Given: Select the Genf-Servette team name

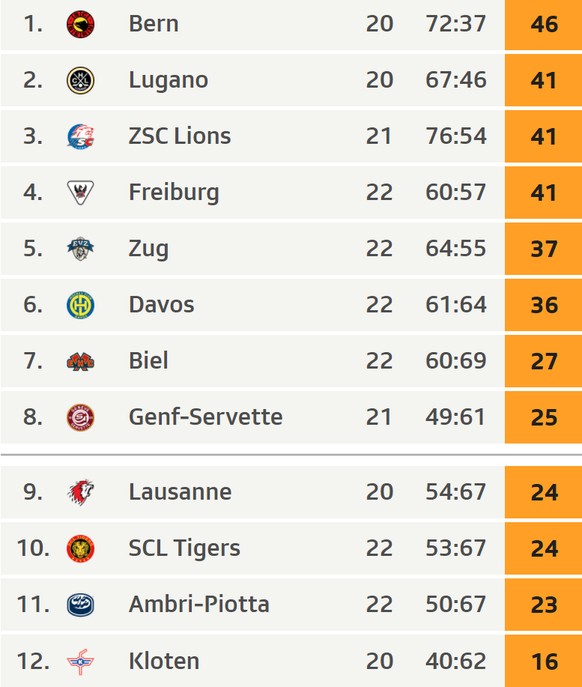Looking at the screenshot, I should [x=206, y=417].
